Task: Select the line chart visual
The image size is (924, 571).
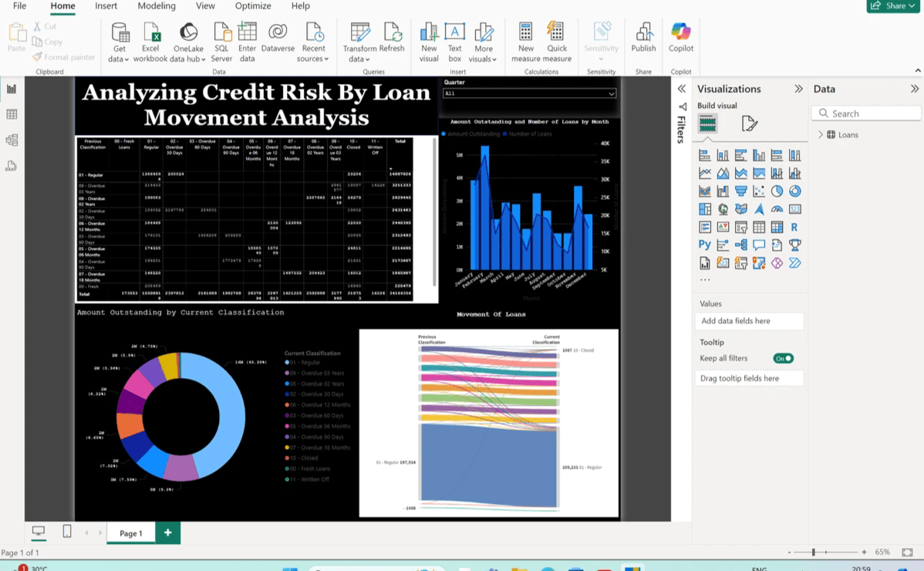Action: click(705, 174)
